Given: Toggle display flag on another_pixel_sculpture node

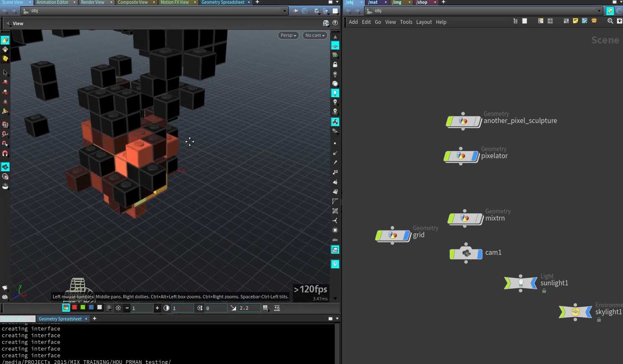Looking at the screenshot, I should [478, 121].
